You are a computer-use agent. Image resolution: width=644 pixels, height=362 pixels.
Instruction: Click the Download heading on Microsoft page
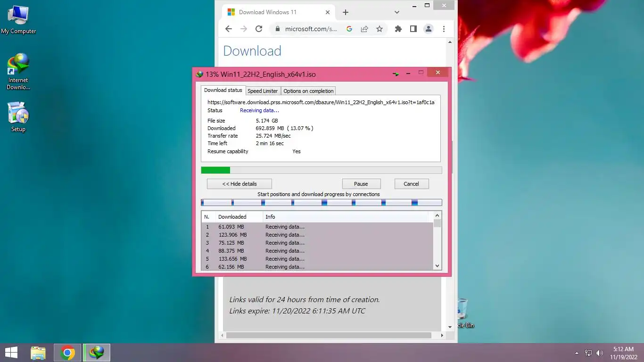point(252,51)
